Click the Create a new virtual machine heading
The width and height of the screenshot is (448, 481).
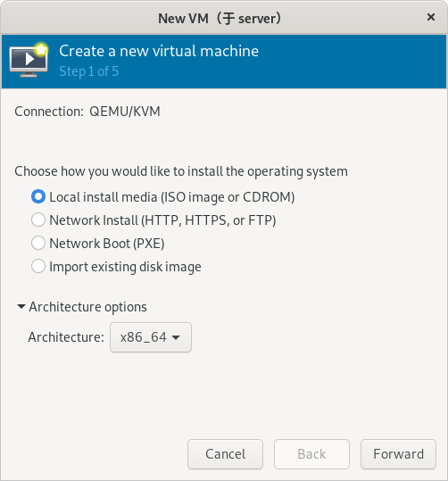[x=159, y=51]
